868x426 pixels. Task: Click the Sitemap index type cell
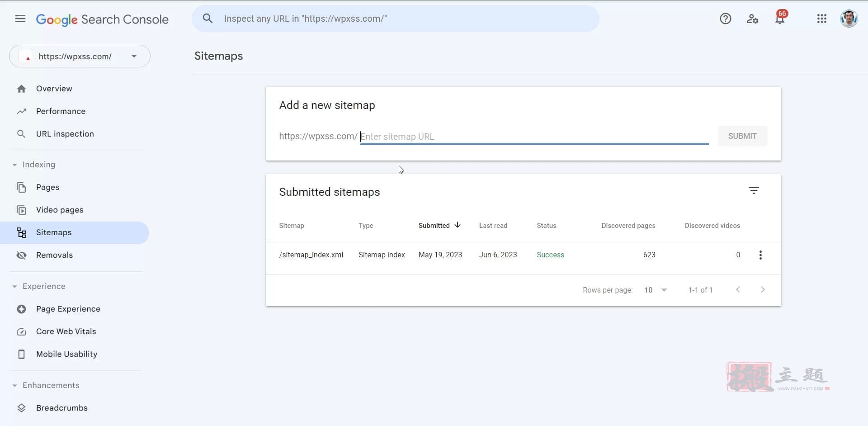pyautogui.click(x=382, y=255)
